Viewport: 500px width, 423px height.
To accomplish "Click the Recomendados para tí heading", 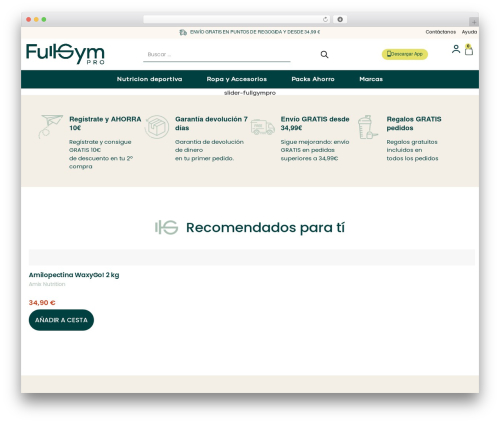I will [x=265, y=228].
